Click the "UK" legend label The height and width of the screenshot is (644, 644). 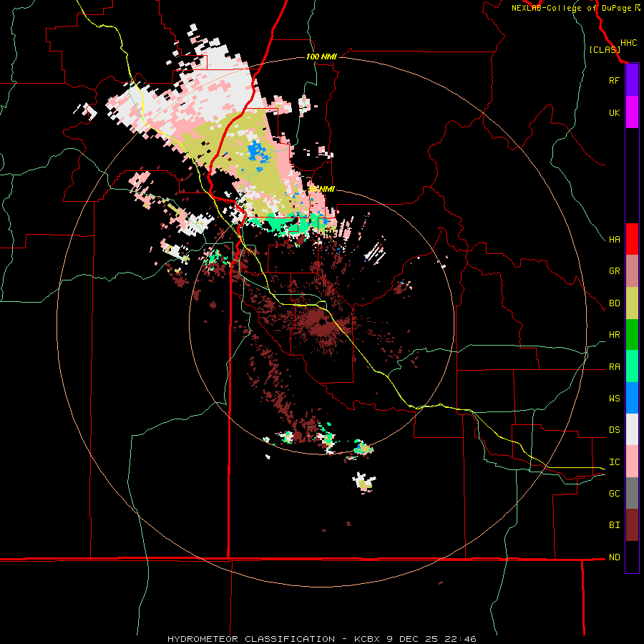tap(614, 112)
